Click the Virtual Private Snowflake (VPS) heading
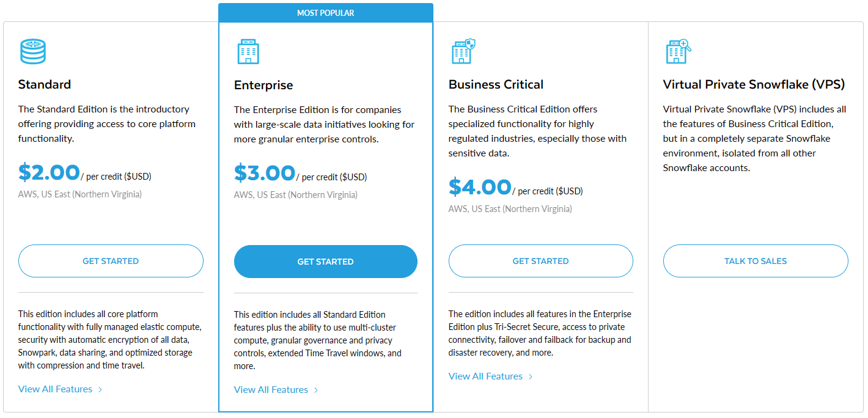 (x=754, y=84)
